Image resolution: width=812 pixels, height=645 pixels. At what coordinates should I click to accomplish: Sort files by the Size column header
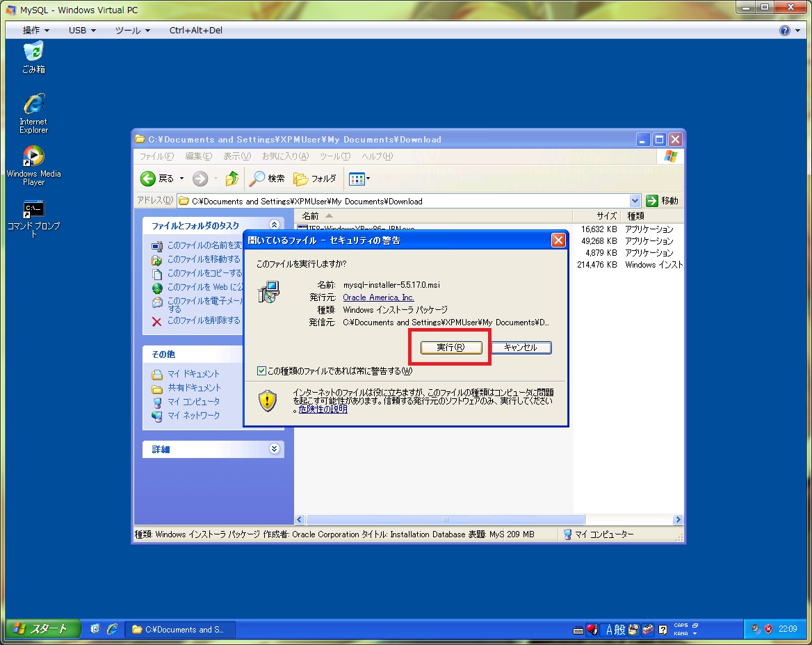click(x=597, y=216)
